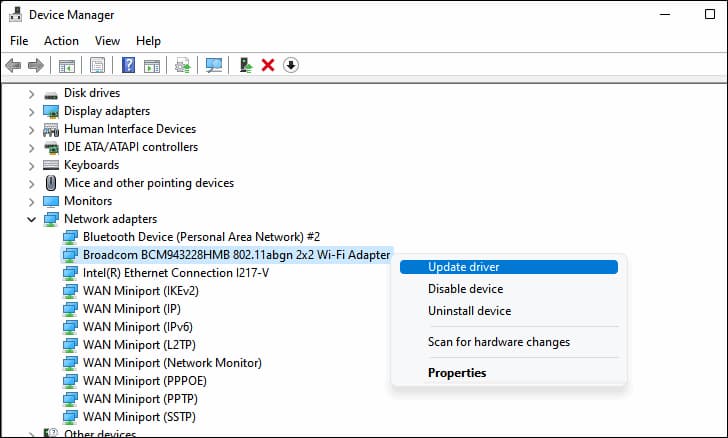Screen dimensions: 728x438
Task: Expand the Display adapters node
Action: 31,111
